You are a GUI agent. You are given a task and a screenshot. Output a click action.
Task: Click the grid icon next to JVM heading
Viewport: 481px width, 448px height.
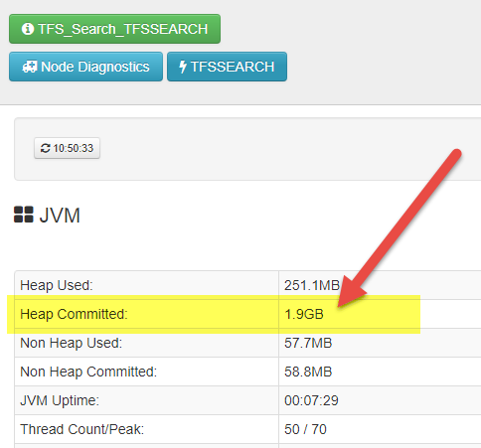click(24, 215)
